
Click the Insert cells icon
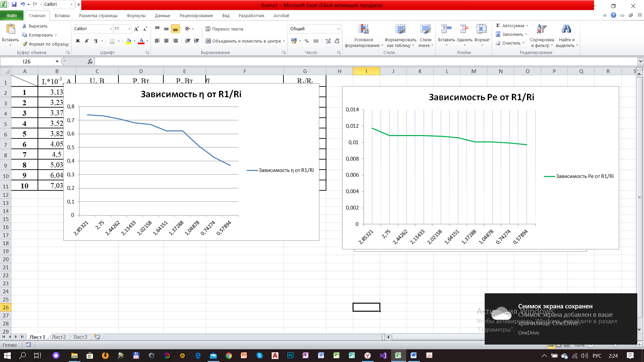click(x=446, y=29)
